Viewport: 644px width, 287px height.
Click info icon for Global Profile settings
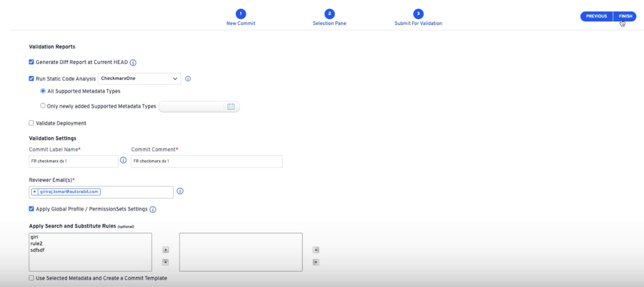pyautogui.click(x=153, y=210)
